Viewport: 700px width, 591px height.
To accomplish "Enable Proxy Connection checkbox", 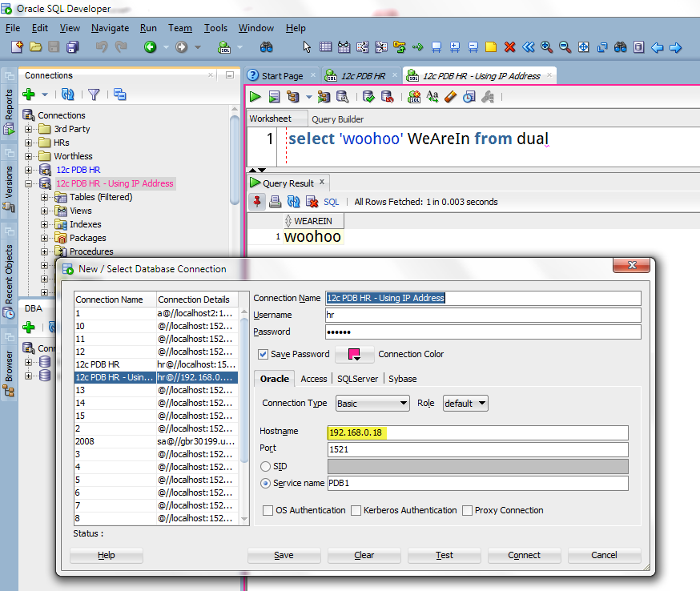I will coord(467,510).
